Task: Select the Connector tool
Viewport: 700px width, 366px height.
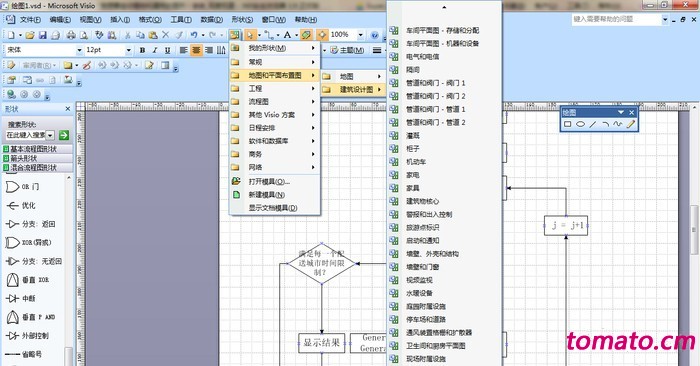Action: [269, 35]
